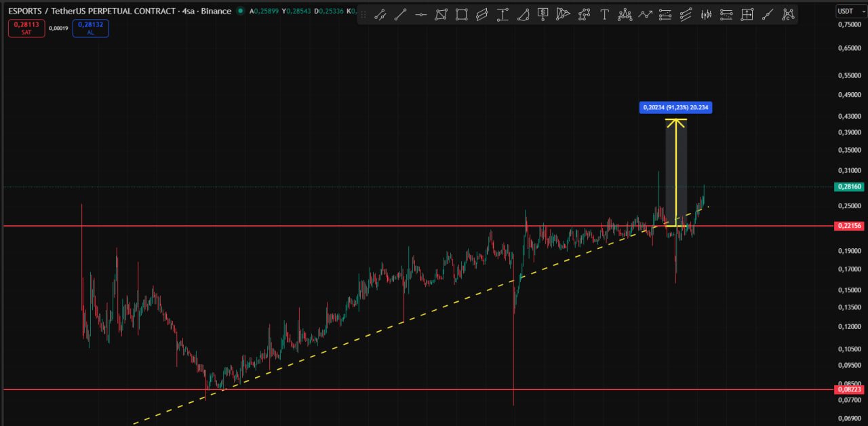Click the measurement label 0,20234 (91,23%)
This screenshot has height=426, width=868.
coord(676,107)
